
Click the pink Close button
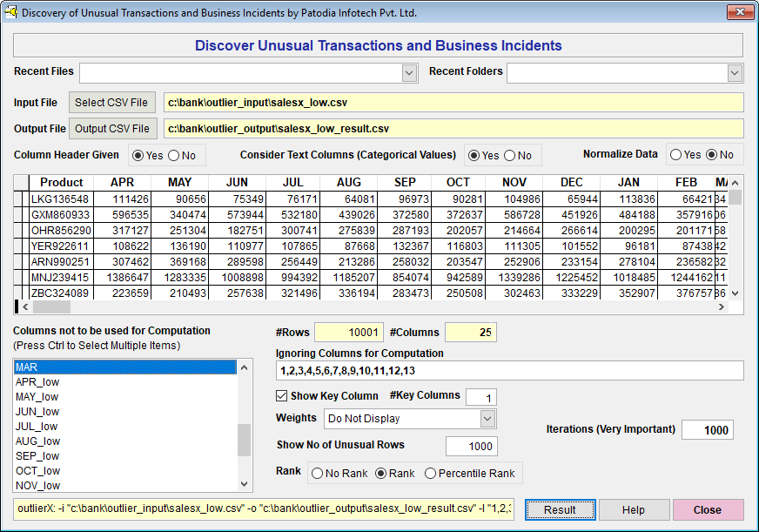[x=708, y=510]
